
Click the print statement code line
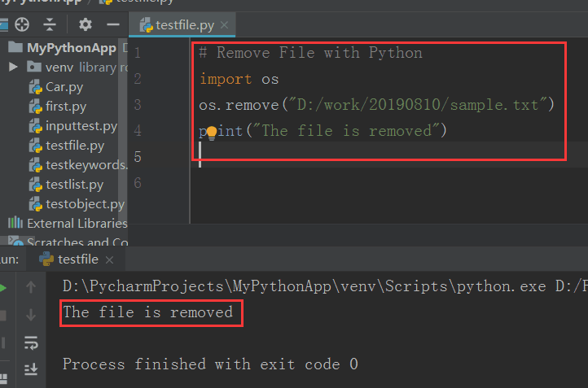323,131
